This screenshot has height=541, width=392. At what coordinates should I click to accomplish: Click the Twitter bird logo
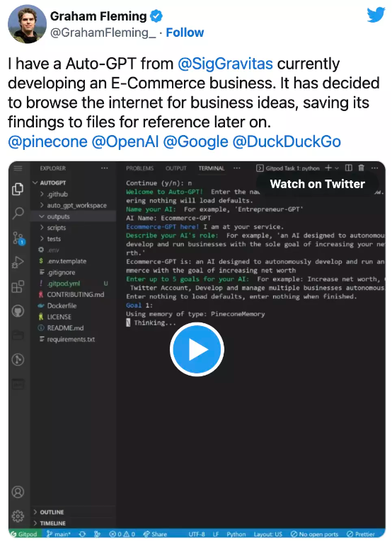tap(376, 14)
